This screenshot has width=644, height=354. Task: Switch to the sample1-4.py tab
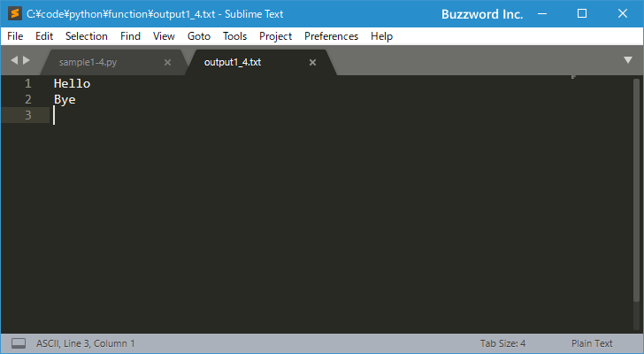[x=88, y=63]
